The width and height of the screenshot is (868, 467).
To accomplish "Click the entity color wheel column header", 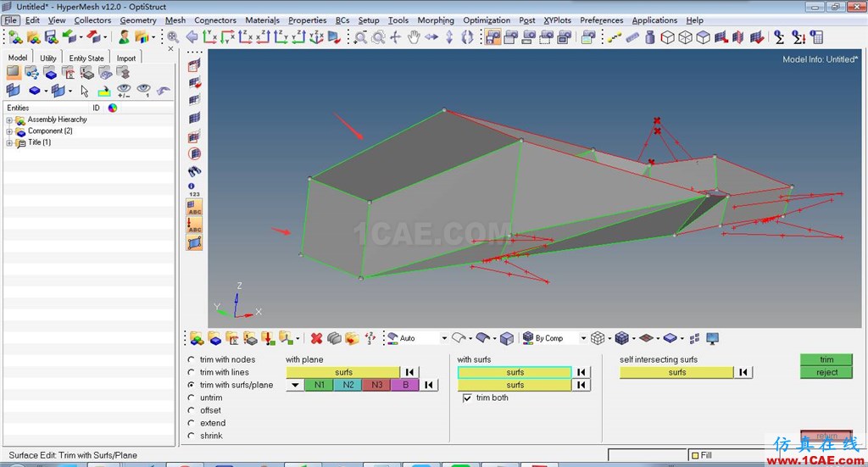I will pos(113,108).
